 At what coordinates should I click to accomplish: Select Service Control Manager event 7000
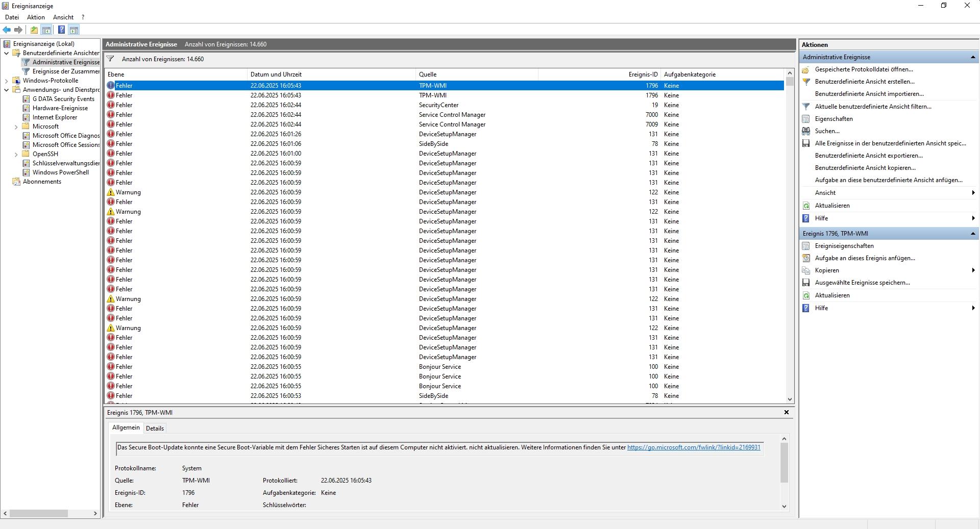445,115
